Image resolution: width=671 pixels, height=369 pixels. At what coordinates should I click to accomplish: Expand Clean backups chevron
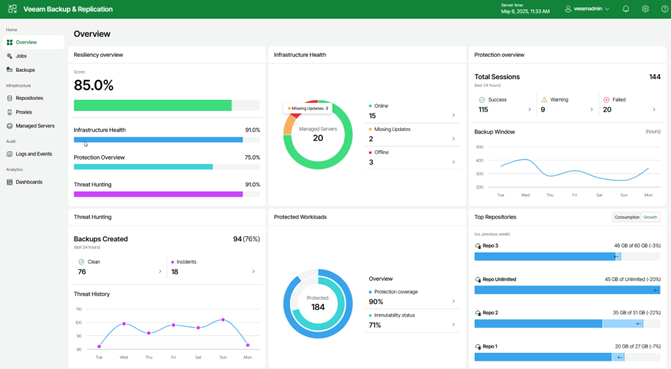click(160, 271)
